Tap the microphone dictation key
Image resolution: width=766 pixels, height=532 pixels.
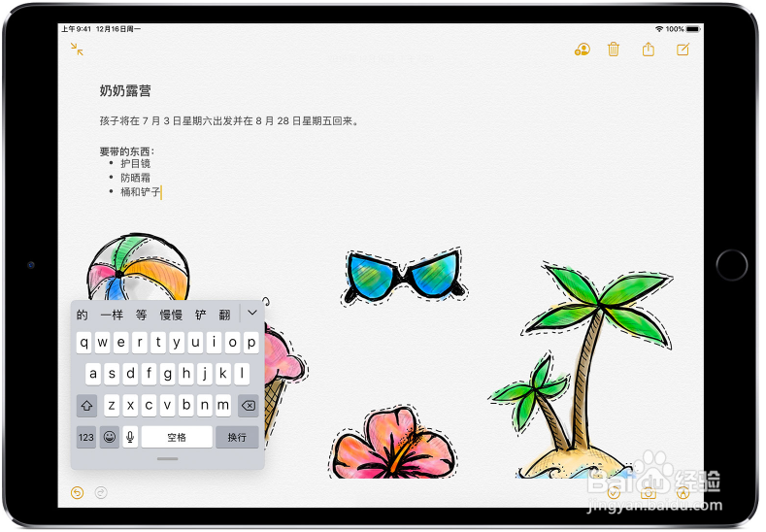[x=130, y=437]
